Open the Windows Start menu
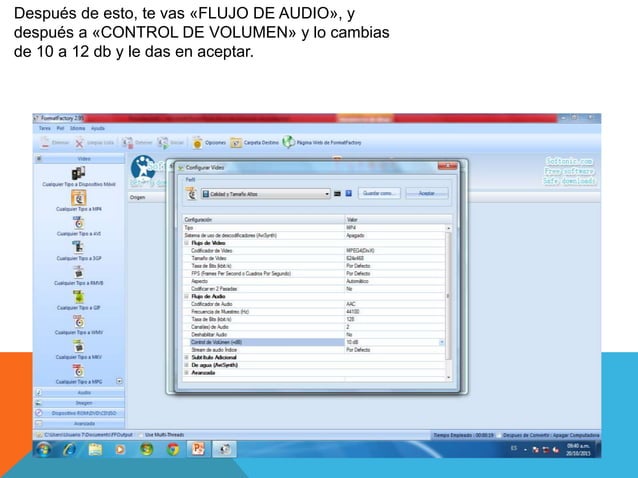The width and height of the screenshot is (638, 478). 44,449
